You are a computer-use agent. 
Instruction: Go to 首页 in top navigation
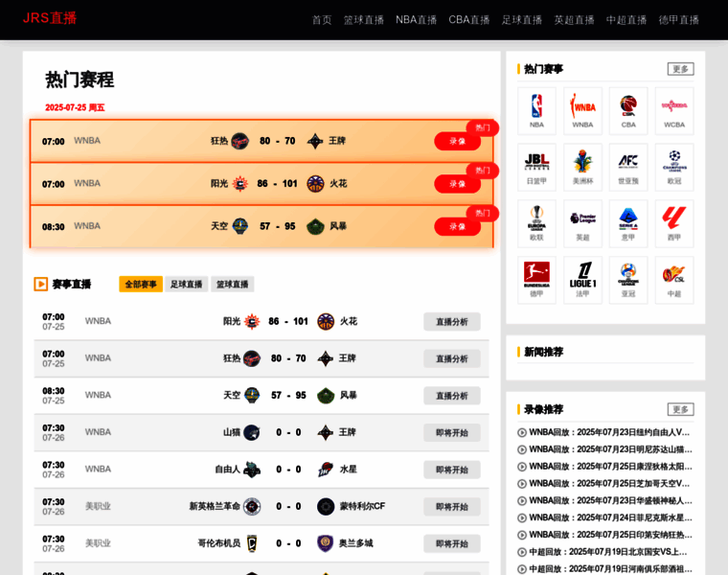click(322, 20)
